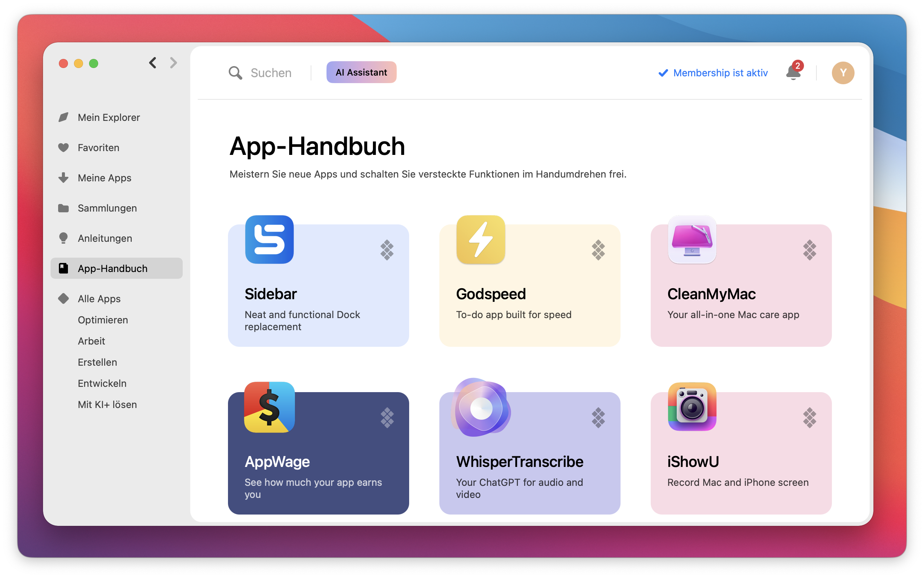Click 'Record Mac and iPhone screen' text

click(738, 482)
